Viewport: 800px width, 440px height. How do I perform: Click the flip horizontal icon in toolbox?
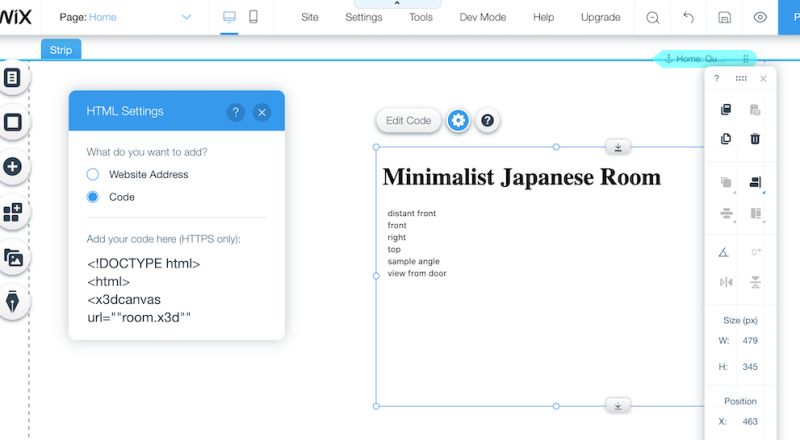[x=726, y=282]
